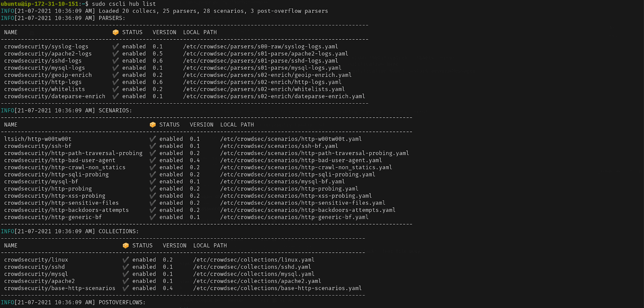The height and width of the screenshot is (308, 644).
Task: Click the package icon in COLLECTIONS header
Action: [x=126, y=246]
